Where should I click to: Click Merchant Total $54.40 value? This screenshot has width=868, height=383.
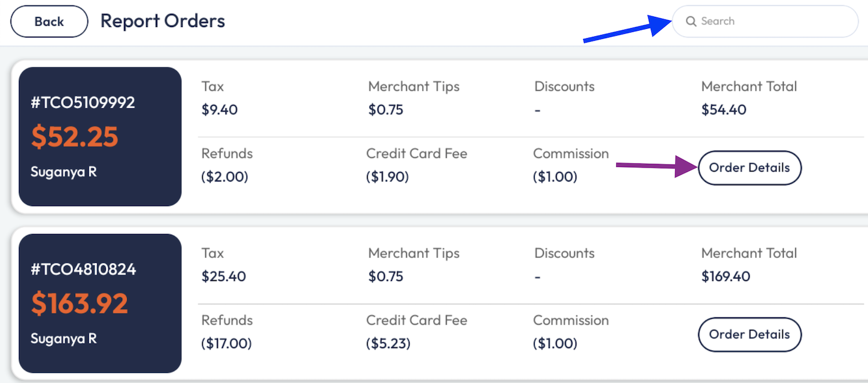(723, 110)
